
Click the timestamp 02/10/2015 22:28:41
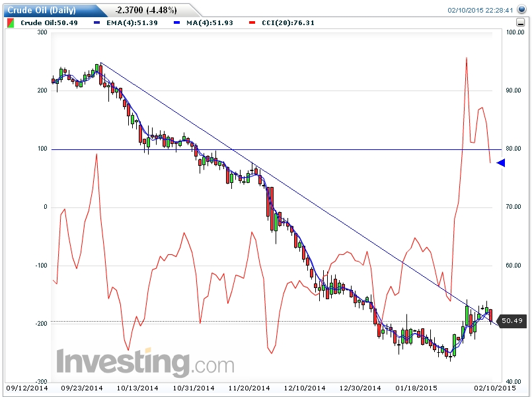coord(480,10)
